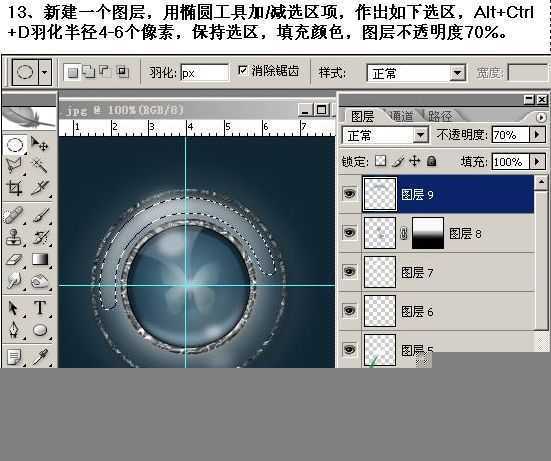Select the Elliptical Marquee tool in toolbox
Screen dimensions: 551x461
(14, 144)
